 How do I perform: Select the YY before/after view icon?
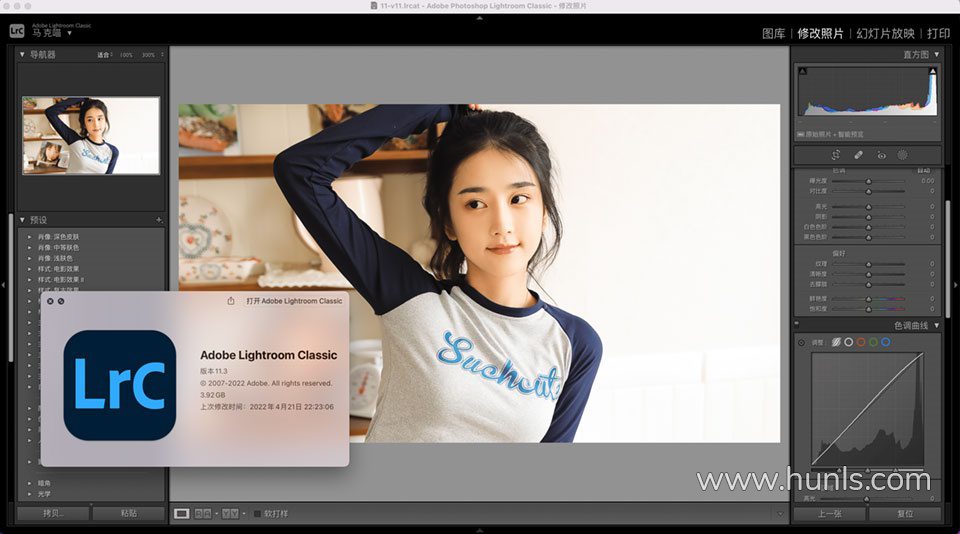click(x=230, y=513)
